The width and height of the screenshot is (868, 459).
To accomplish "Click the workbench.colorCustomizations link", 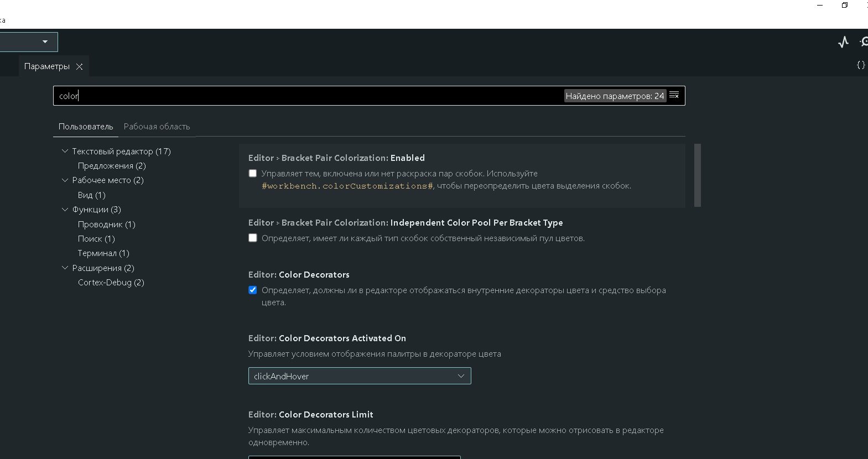I will (347, 186).
